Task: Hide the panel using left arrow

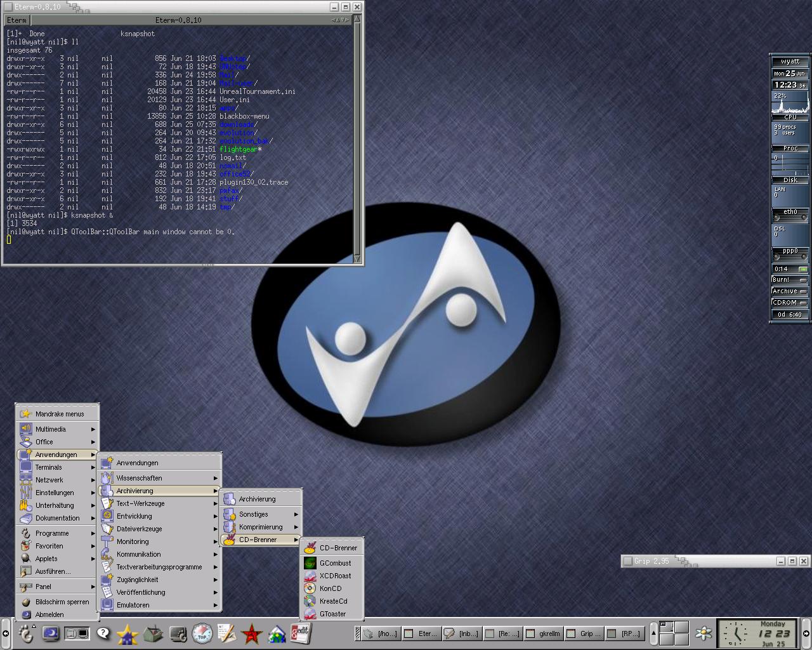Action: 6,633
